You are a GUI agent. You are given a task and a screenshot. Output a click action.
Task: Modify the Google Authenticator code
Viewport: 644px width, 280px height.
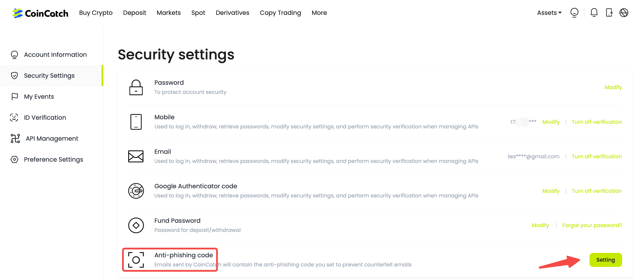[551, 191]
